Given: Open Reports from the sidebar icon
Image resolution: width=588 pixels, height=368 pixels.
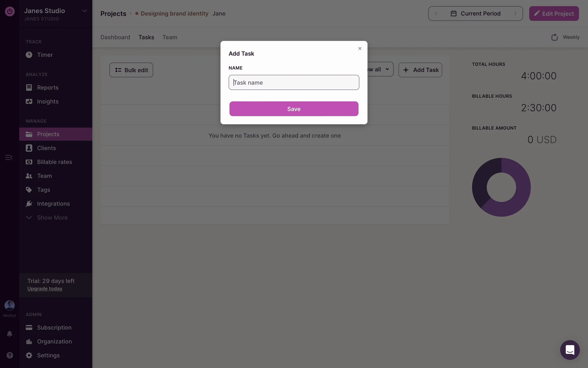Looking at the screenshot, I should pos(29,88).
